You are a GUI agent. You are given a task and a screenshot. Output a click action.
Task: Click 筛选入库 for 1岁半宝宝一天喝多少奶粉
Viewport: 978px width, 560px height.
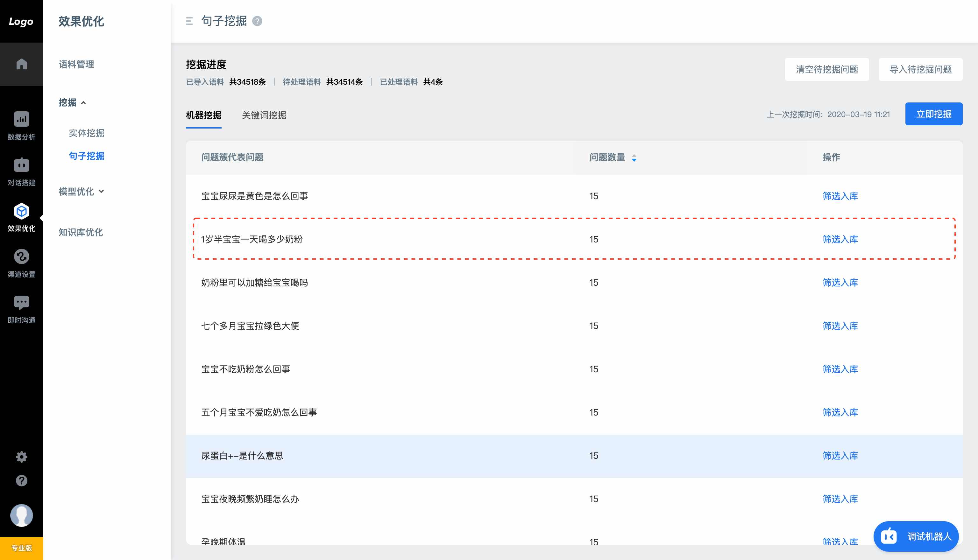pos(840,239)
